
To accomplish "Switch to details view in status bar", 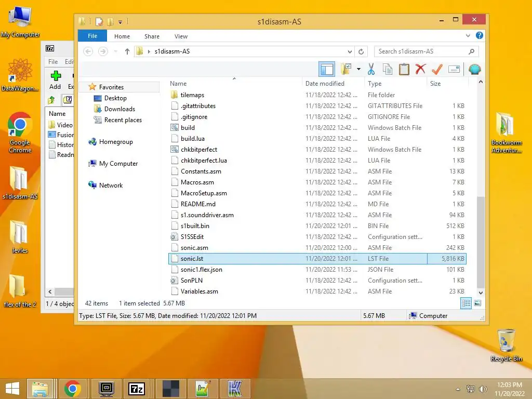I will [x=466, y=303].
